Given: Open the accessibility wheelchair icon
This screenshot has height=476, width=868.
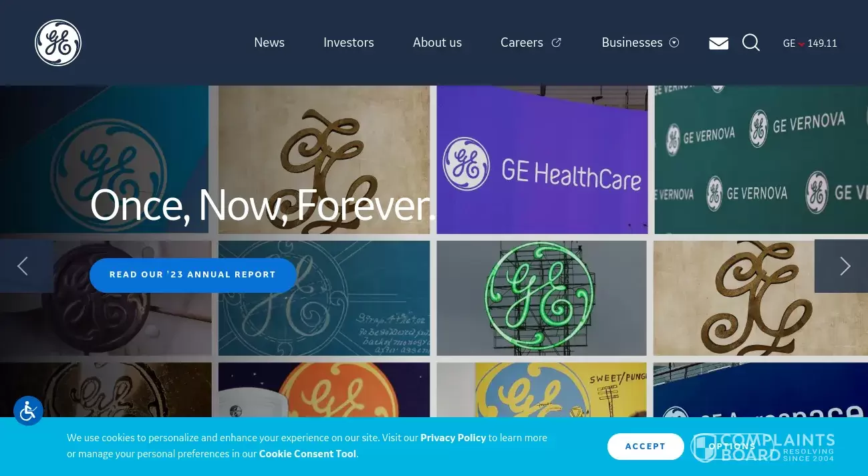Looking at the screenshot, I should [28, 411].
